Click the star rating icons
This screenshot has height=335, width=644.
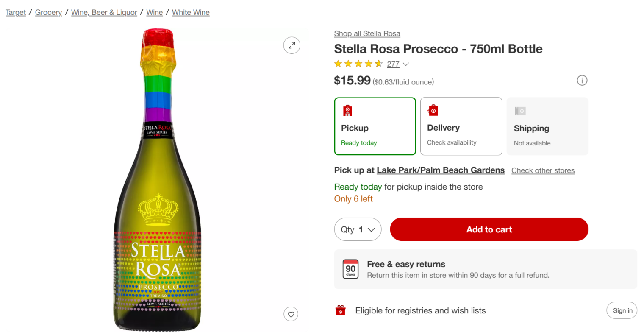pyautogui.click(x=358, y=64)
